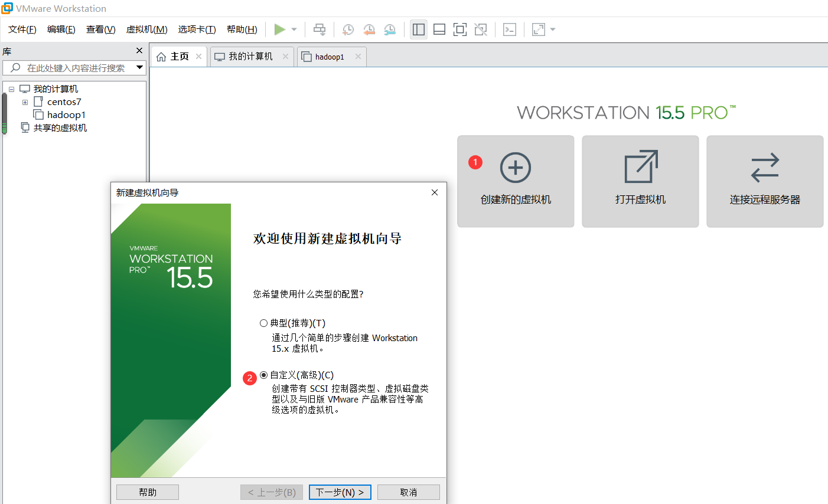Screen dimensions: 828x504
Task: Open the 帮助(H) menu
Action: point(242,30)
